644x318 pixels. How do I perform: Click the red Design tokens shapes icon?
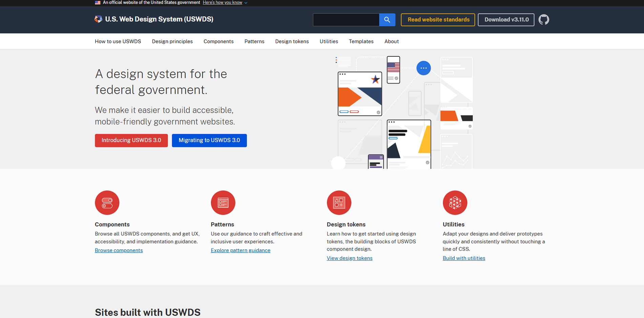click(x=339, y=203)
